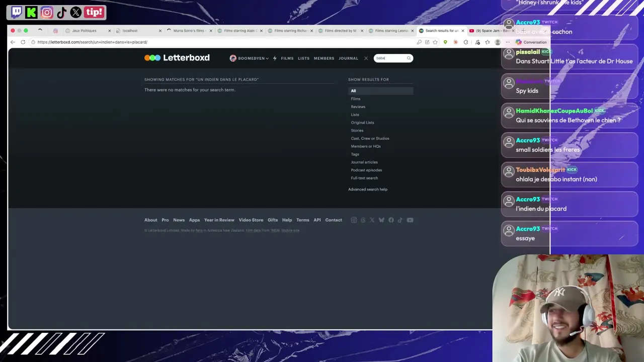Image resolution: width=644 pixels, height=362 pixels.
Task: Click the lightning bolt activity icon
Action: (275, 58)
